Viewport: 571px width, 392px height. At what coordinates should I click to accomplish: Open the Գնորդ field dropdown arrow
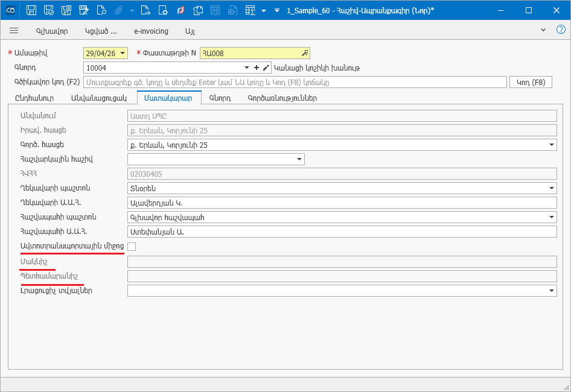246,68
